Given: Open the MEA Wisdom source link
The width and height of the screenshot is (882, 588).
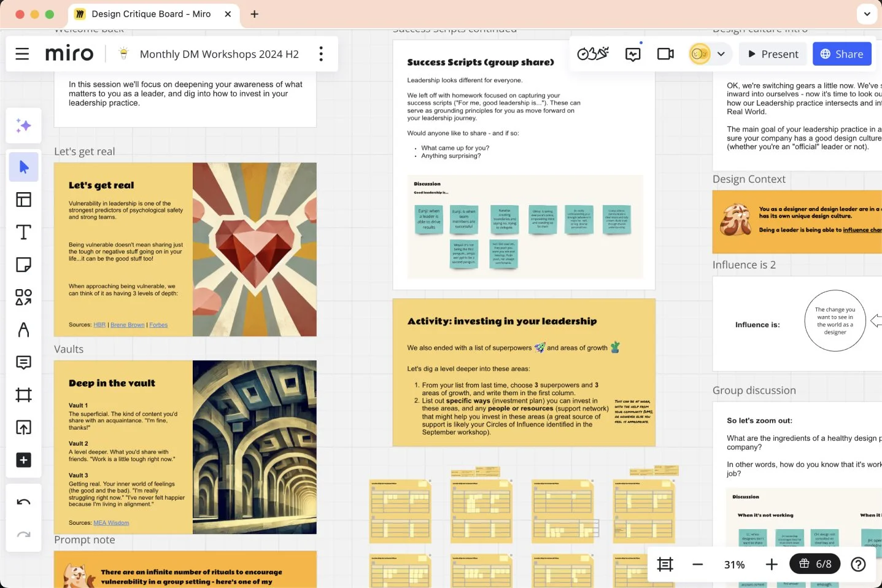Looking at the screenshot, I should click(111, 523).
